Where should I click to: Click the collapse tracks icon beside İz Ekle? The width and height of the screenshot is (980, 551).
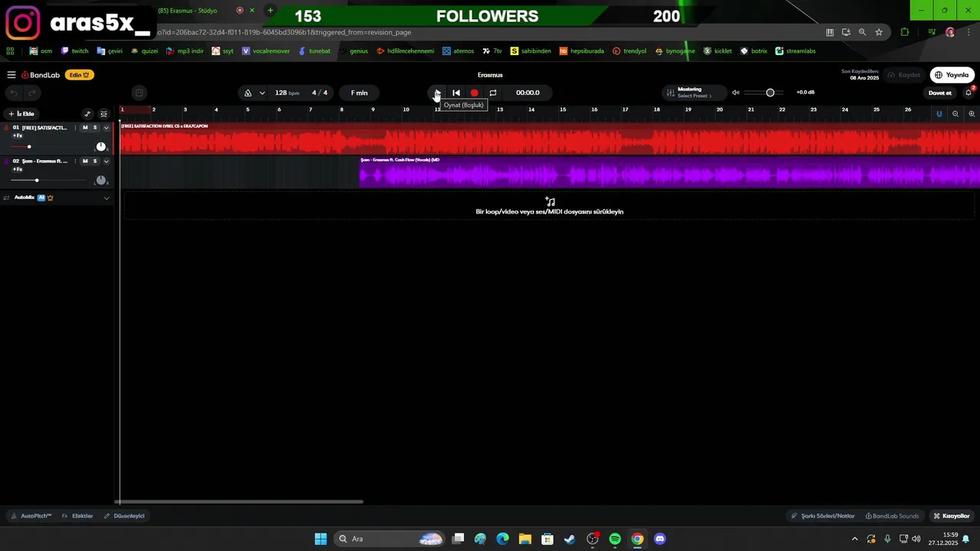[104, 114]
